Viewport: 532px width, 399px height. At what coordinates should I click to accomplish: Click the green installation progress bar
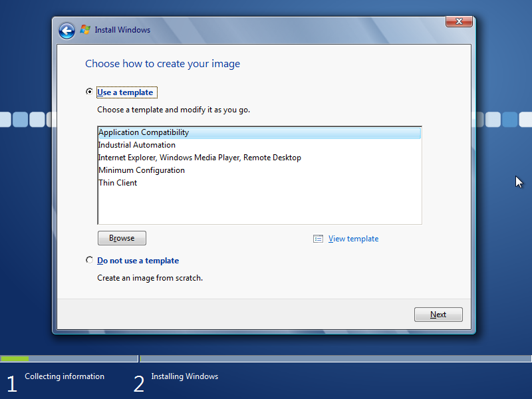pos(15,359)
